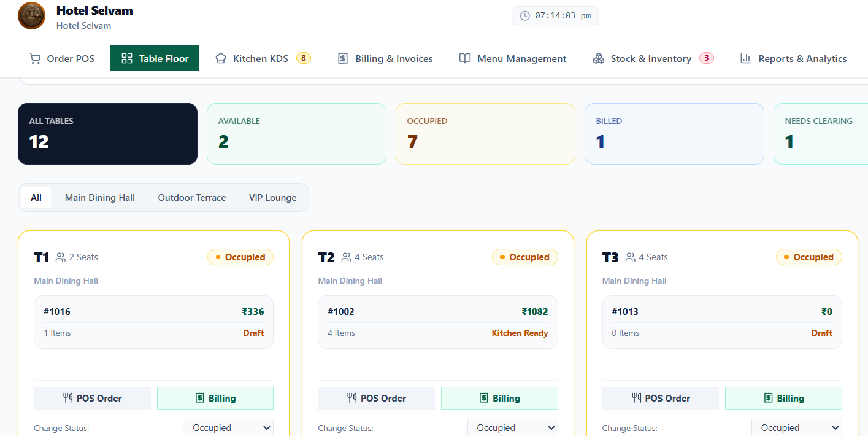The image size is (868, 436).
Task: Click the fork-knife icon on T2 POS Order
Action: click(x=352, y=398)
